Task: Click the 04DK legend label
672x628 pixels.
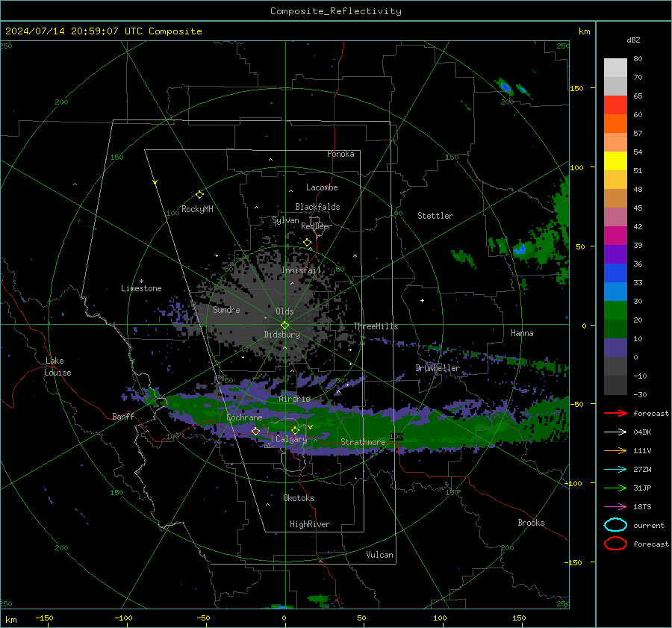Action: pyautogui.click(x=642, y=432)
